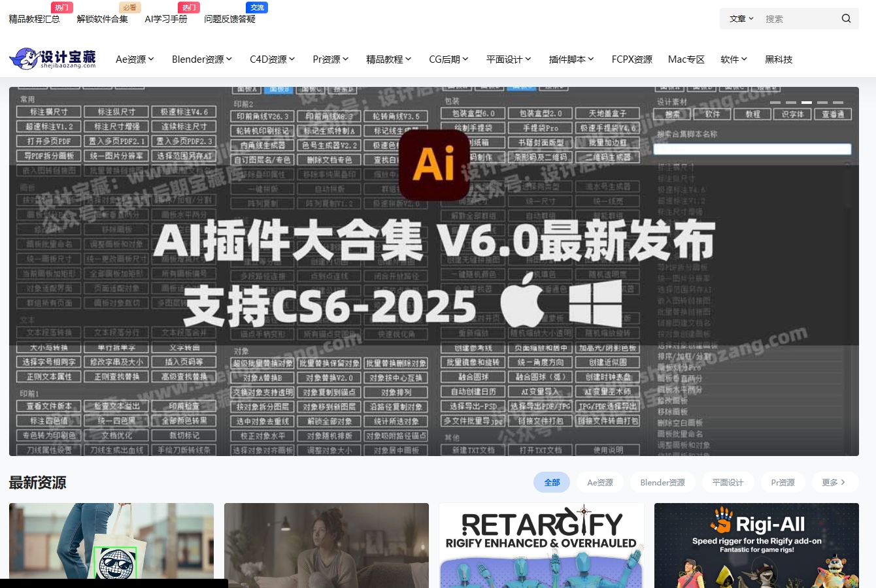Screen dimensions: 876x588
Task: Open the RETARGIFY resource thumbnail
Action: (x=541, y=545)
